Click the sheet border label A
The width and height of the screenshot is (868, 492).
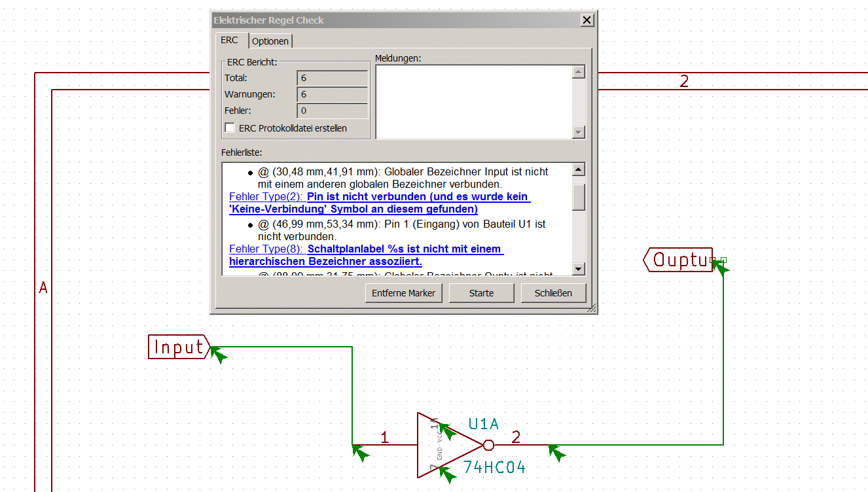[43, 288]
